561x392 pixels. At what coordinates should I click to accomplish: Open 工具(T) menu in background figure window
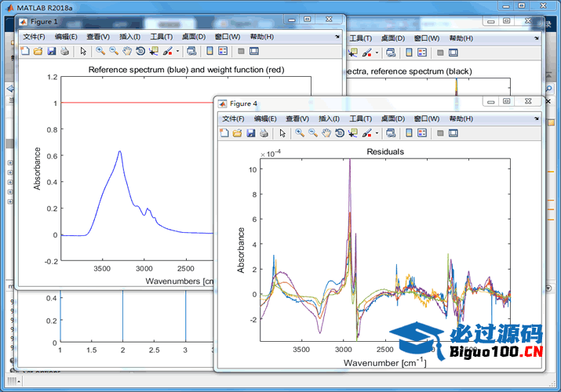360,38
